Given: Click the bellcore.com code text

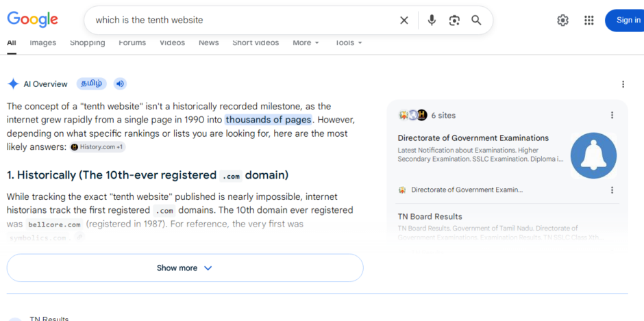Looking at the screenshot, I should 55,224.
